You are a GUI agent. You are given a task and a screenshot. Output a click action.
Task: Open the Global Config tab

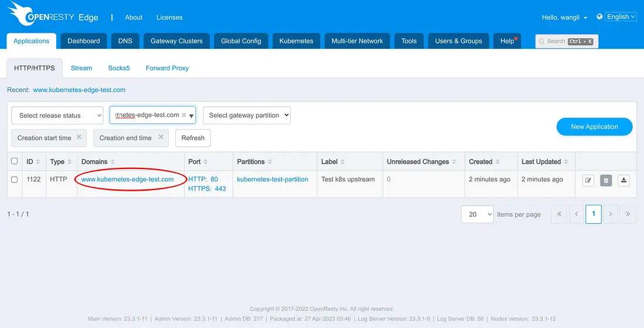click(x=241, y=41)
